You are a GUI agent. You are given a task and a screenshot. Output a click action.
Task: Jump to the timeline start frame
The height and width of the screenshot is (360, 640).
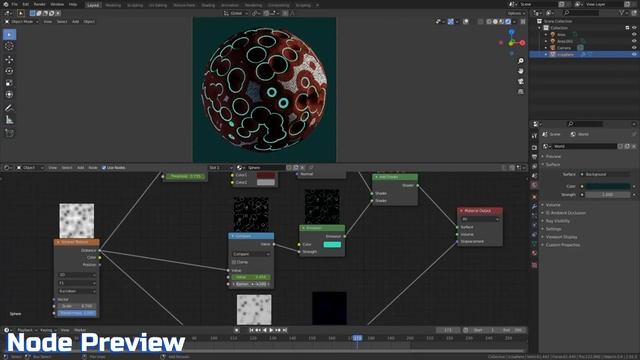tap(251, 330)
